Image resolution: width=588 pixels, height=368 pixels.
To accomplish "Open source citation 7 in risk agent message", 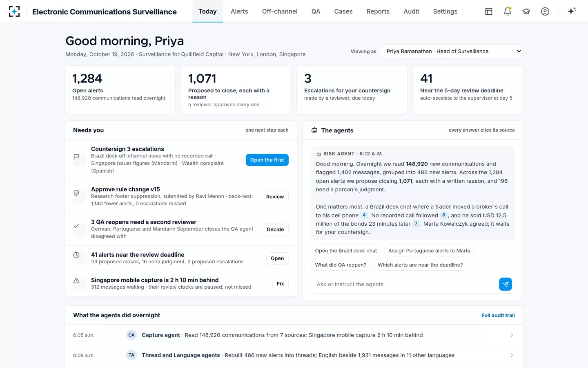I will [416, 224].
